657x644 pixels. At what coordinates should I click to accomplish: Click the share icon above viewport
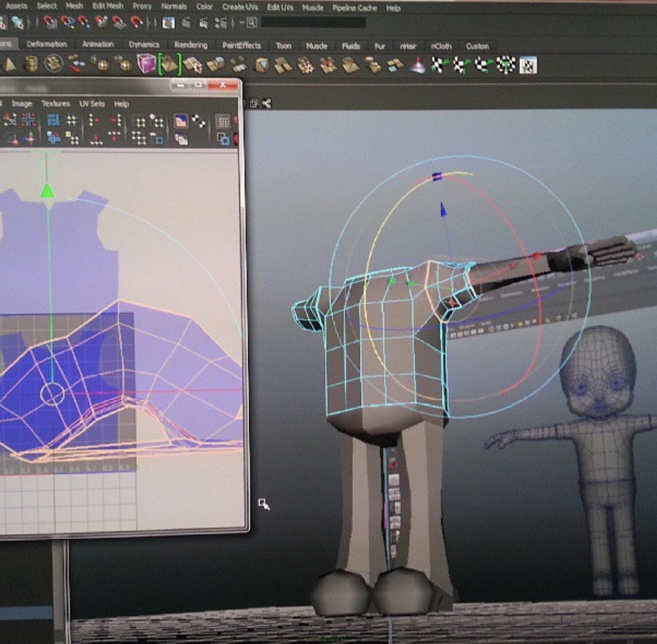pyautogui.click(x=267, y=103)
